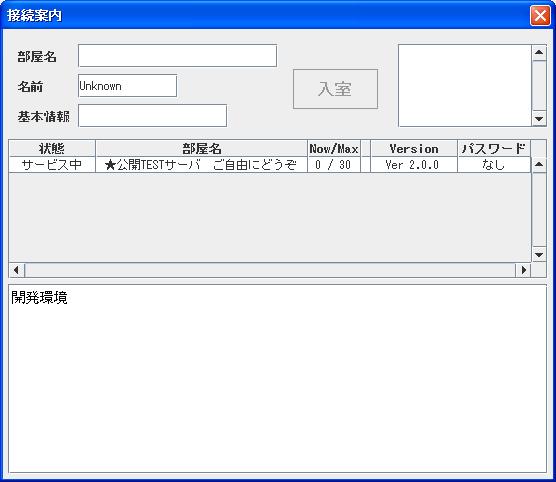This screenshot has width=556, height=482.
Task: Close the 接続案内 window
Action: [x=540, y=15]
